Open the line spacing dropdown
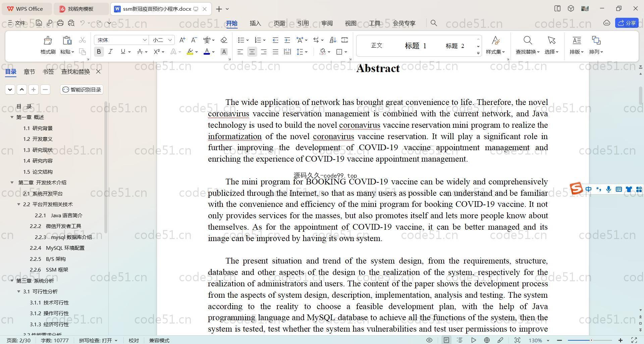Viewport: 644px width, 344px height. (302, 52)
